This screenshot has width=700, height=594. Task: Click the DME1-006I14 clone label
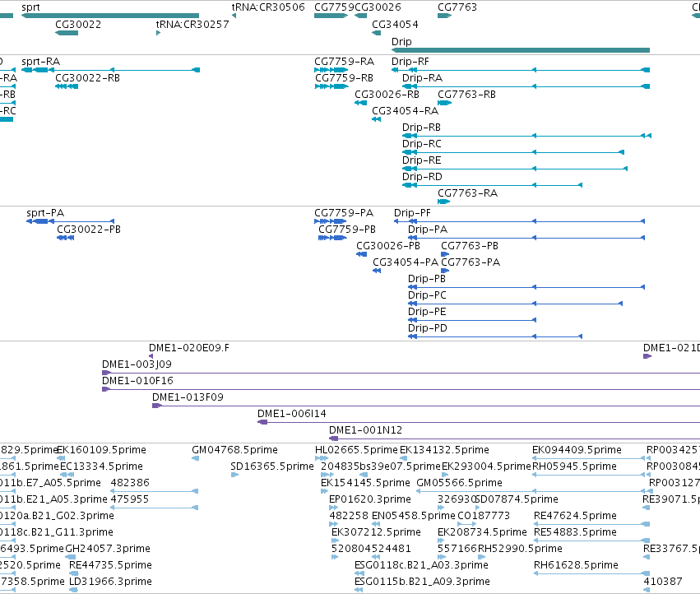tap(291, 414)
